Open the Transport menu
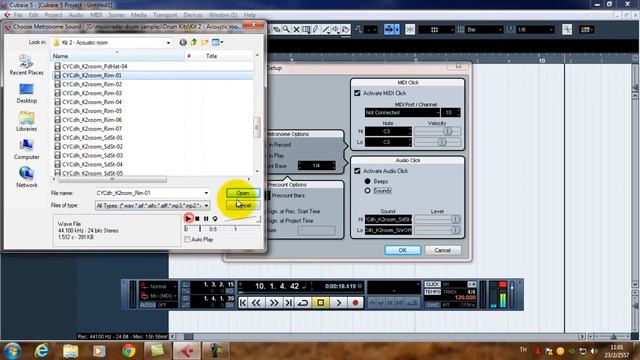The image size is (640, 360). [165, 15]
